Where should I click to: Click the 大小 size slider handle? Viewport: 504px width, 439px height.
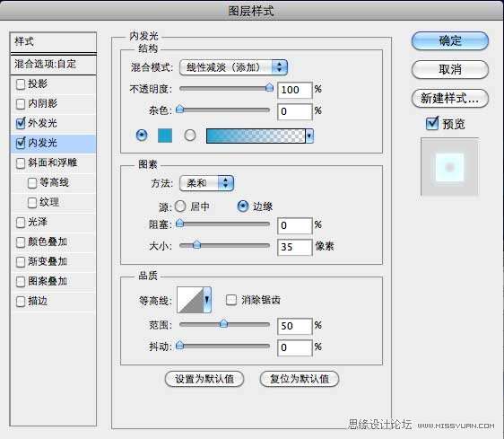196,245
